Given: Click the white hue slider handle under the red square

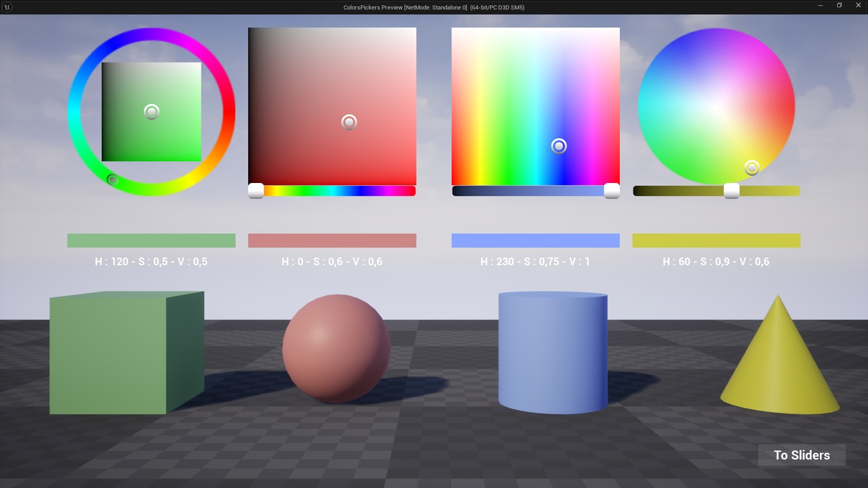Looking at the screenshot, I should pyautogui.click(x=256, y=191).
